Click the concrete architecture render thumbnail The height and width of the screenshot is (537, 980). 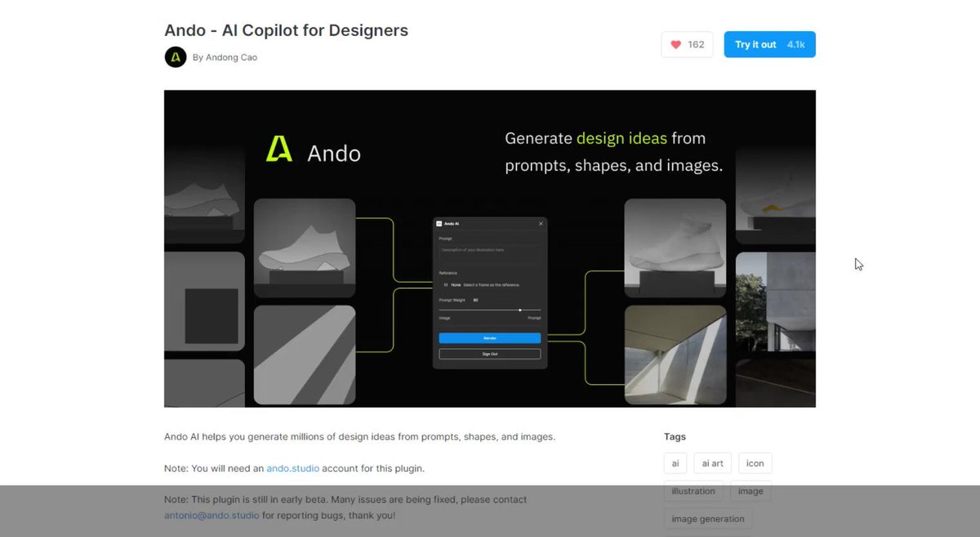click(x=675, y=356)
